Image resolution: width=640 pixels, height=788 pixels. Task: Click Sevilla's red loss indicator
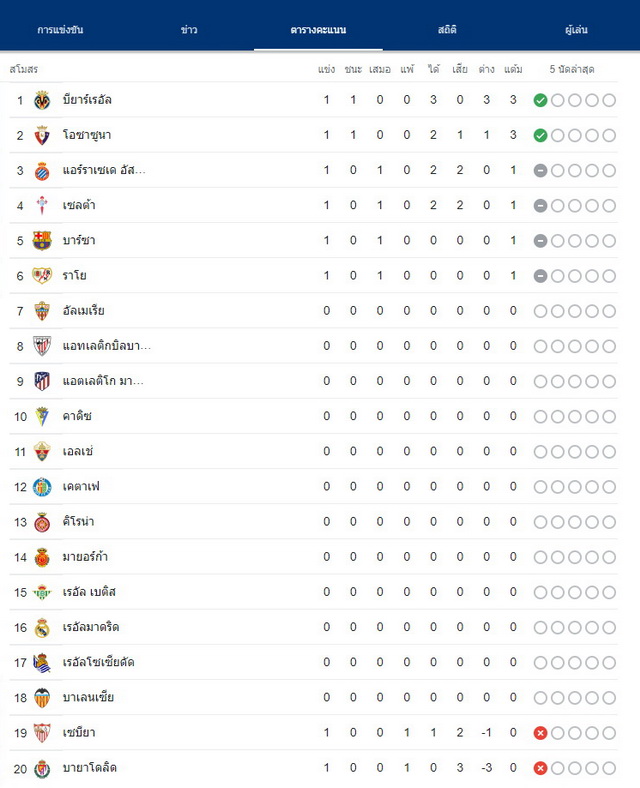tap(540, 733)
